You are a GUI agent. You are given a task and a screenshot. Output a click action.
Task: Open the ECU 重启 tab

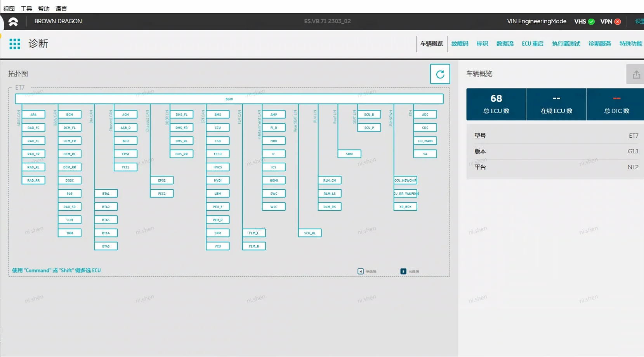[532, 44]
